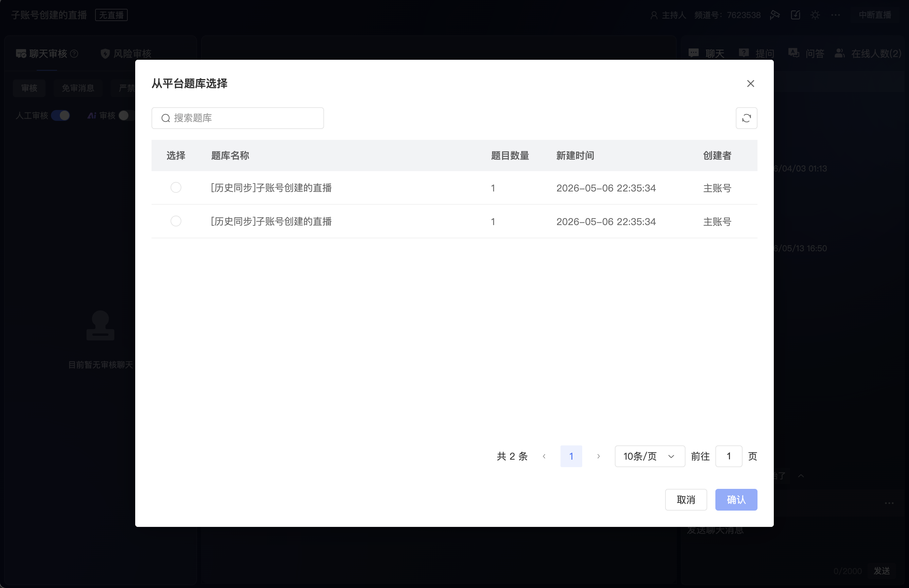The image size is (909, 588).
Task: Click the 频道号: 7623538 text
Action: (x=728, y=15)
